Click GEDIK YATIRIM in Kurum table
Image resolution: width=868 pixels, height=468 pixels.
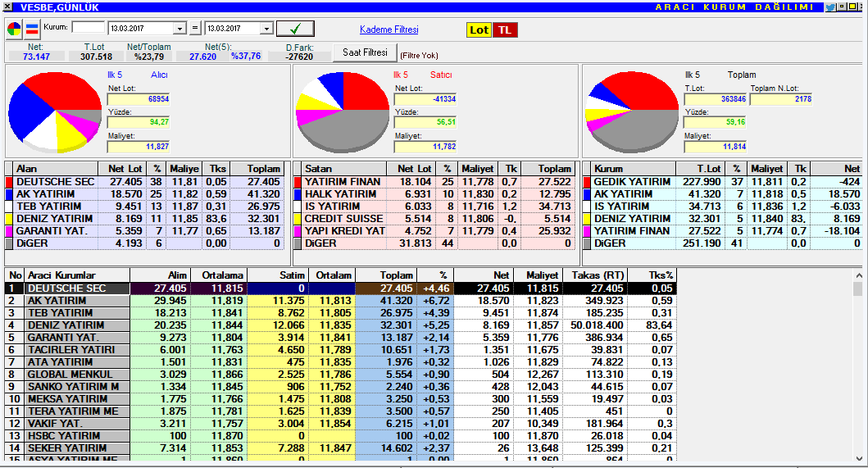coord(632,182)
